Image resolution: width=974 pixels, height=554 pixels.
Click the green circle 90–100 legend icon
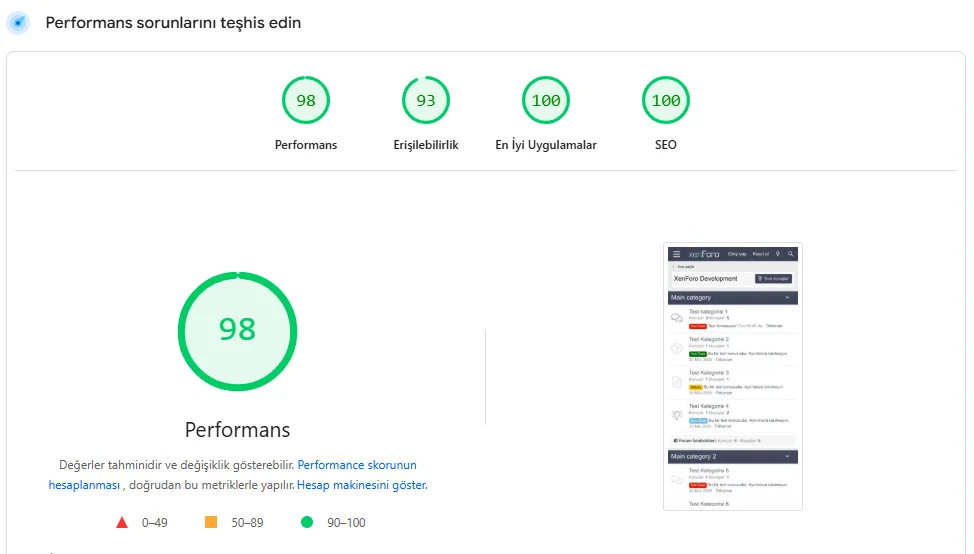(x=307, y=522)
